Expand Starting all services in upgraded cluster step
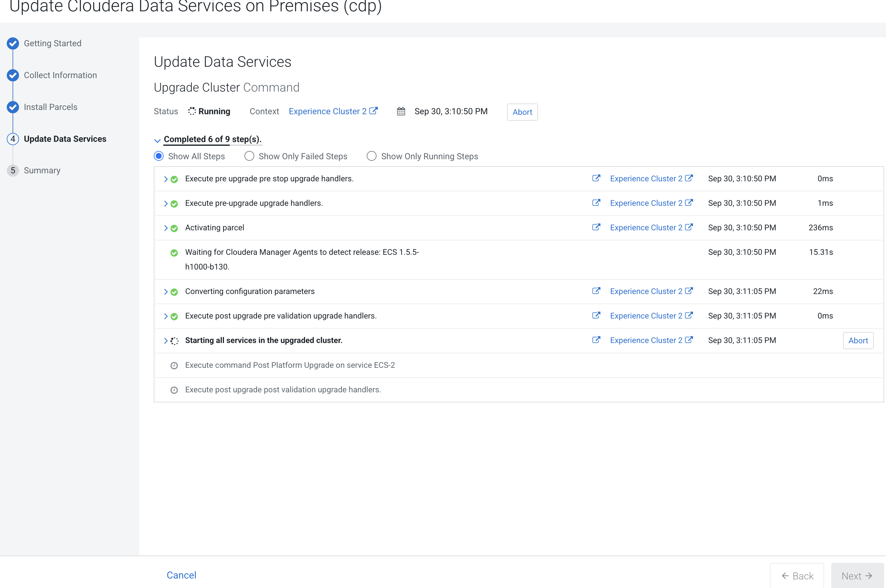Viewport: 886px width, 588px height. tap(165, 341)
